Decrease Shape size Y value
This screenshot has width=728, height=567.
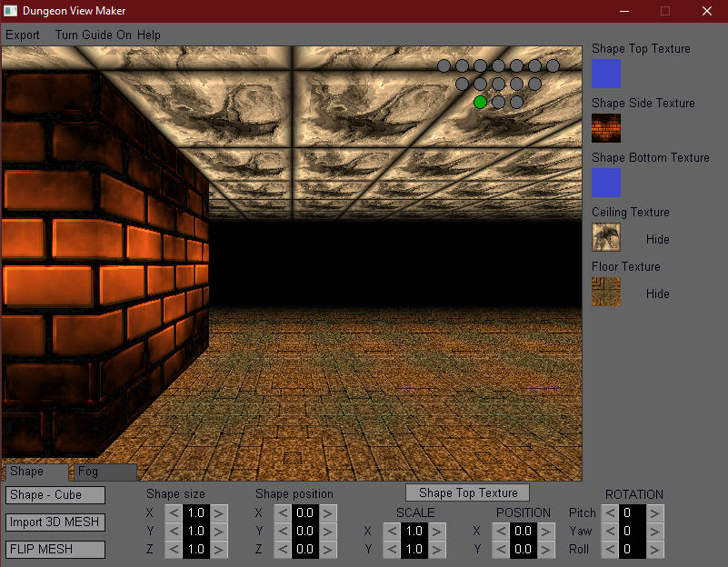174,532
